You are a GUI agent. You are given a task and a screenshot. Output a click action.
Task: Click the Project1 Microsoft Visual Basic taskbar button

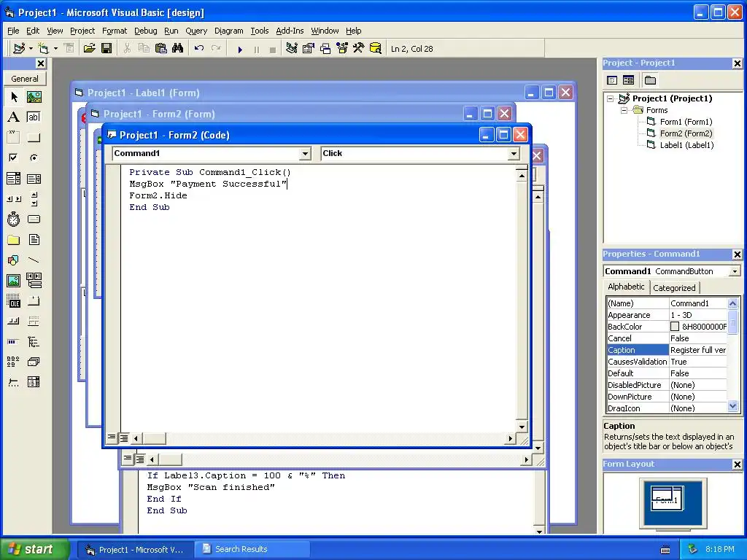[135, 549]
